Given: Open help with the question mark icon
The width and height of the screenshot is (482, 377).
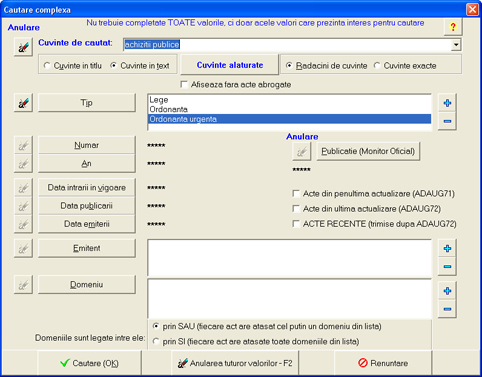Looking at the screenshot, I should [x=453, y=27].
